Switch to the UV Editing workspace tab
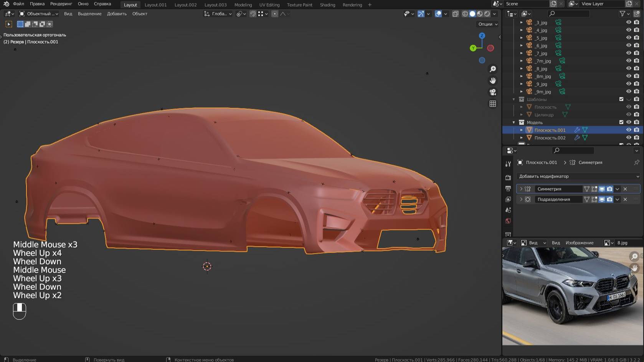Screen dimensions: 644x362 coord(269,5)
